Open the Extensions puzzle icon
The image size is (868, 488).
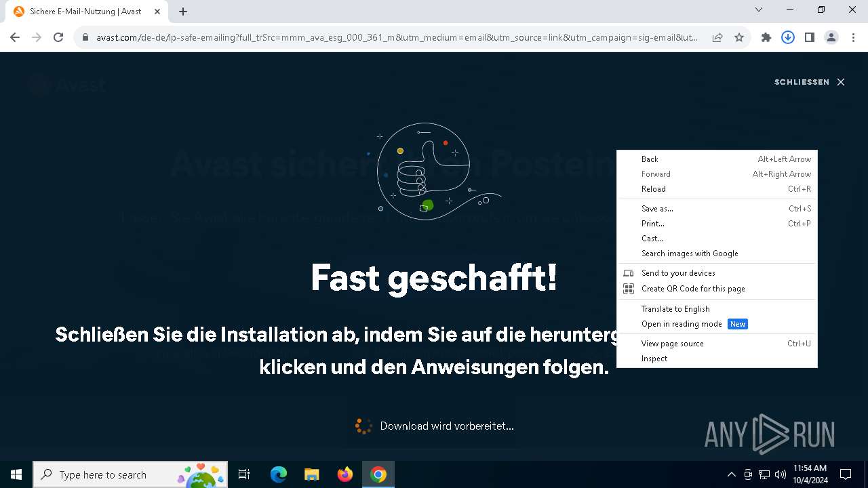pos(766,38)
